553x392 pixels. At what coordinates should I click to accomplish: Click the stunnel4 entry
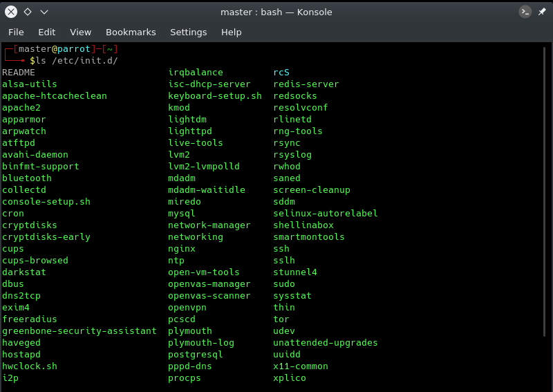coord(295,272)
